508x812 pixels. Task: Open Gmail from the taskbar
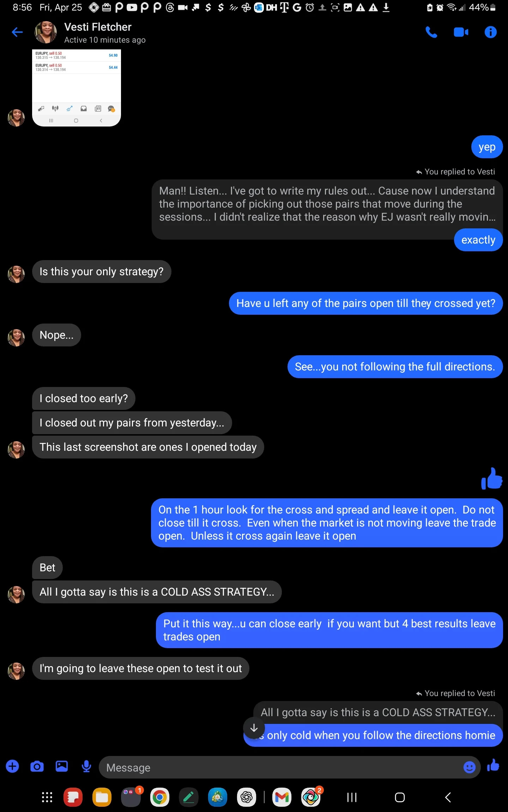(x=282, y=797)
